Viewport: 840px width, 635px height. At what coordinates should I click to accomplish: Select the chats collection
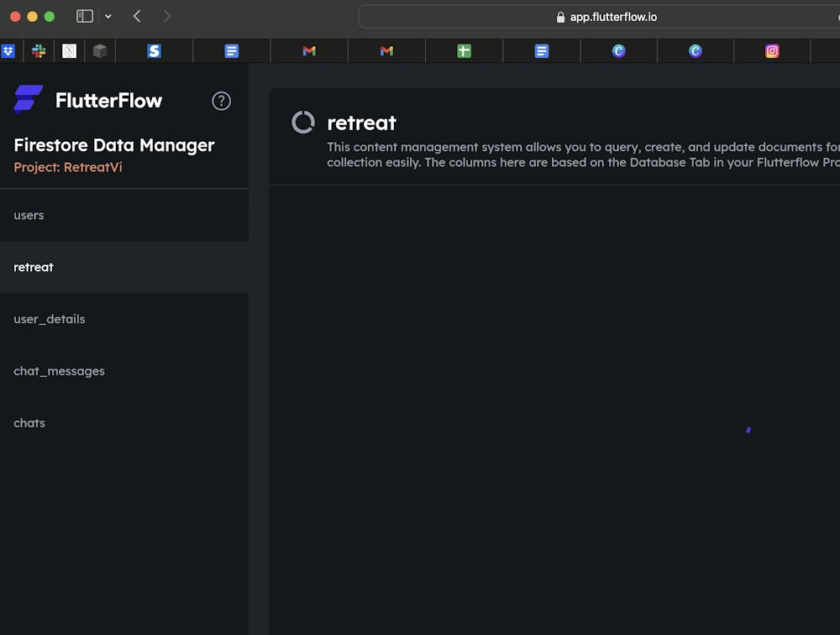[124, 423]
